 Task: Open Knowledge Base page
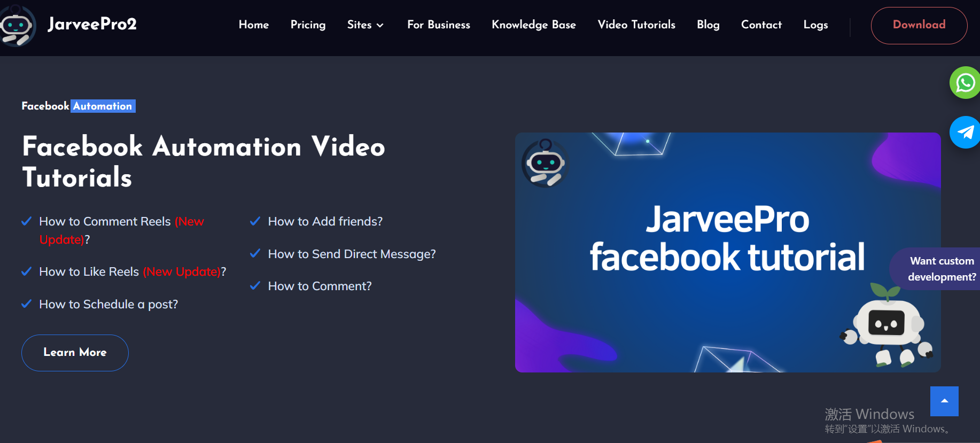tap(534, 25)
